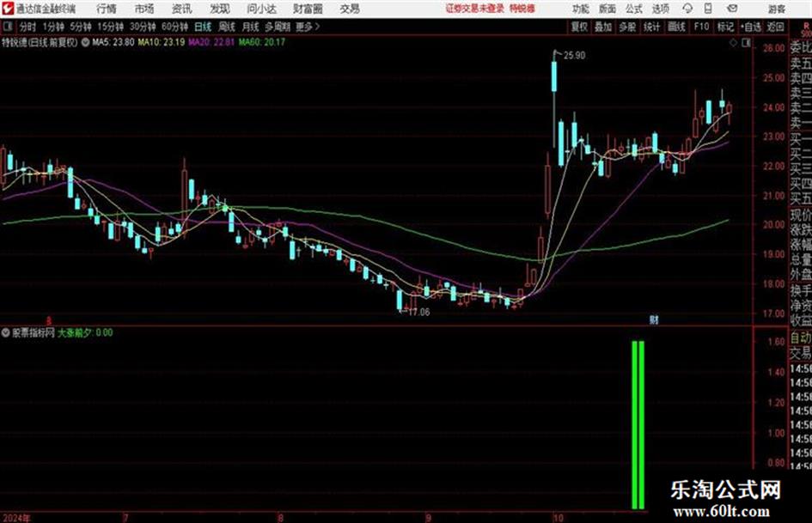
Task: Click the 股票指标网 indicator name
Action: [x=34, y=332]
